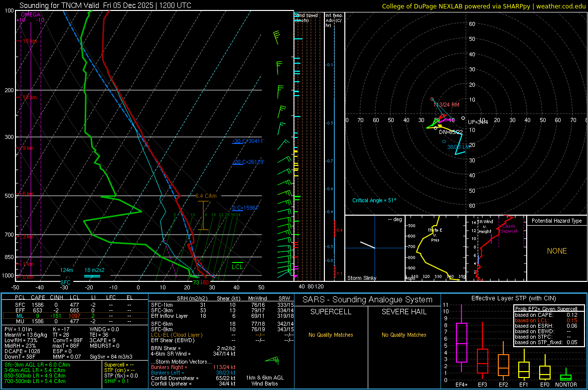
Task: Click the red based on LCL probability line
Action: [546, 320]
